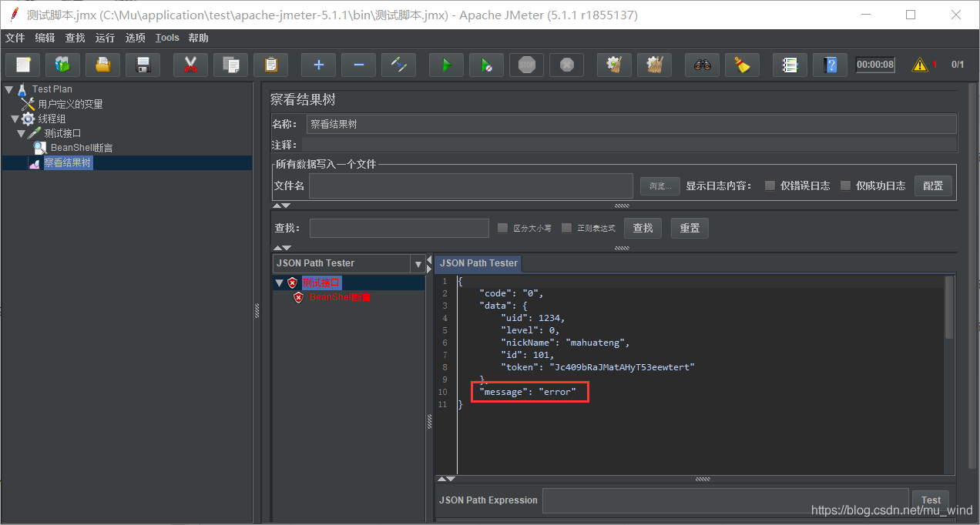Open the JSON Path Tester renderer dropdown

coord(418,264)
